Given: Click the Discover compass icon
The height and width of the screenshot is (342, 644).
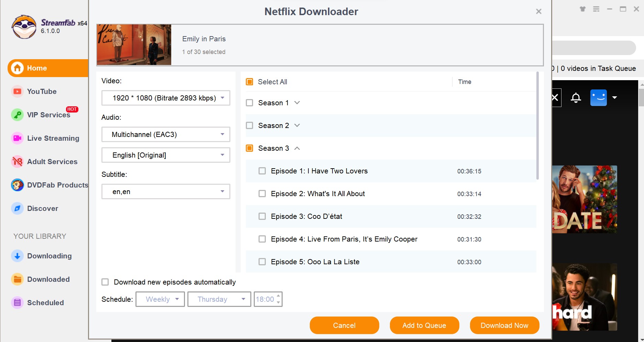Looking at the screenshot, I should click(x=17, y=209).
